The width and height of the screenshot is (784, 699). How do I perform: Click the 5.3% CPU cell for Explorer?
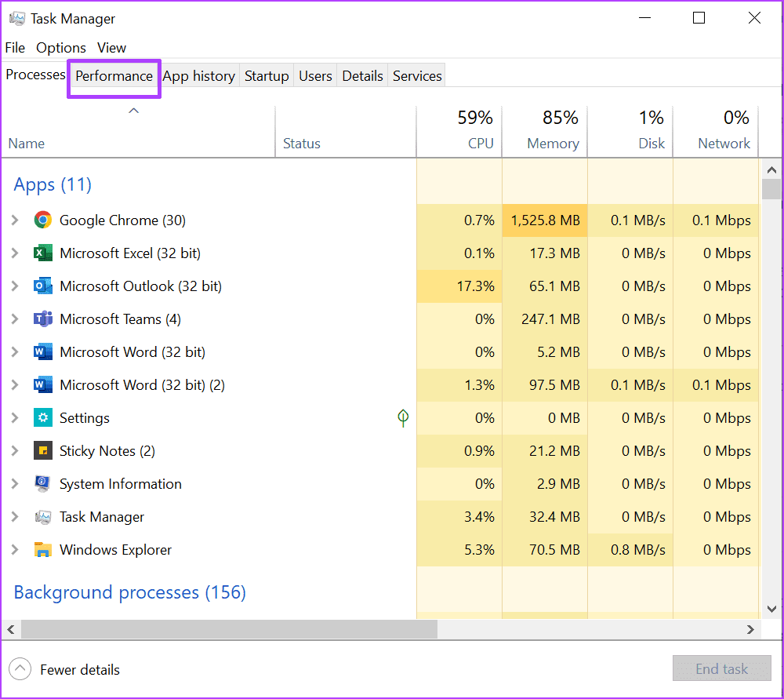pos(459,550)
